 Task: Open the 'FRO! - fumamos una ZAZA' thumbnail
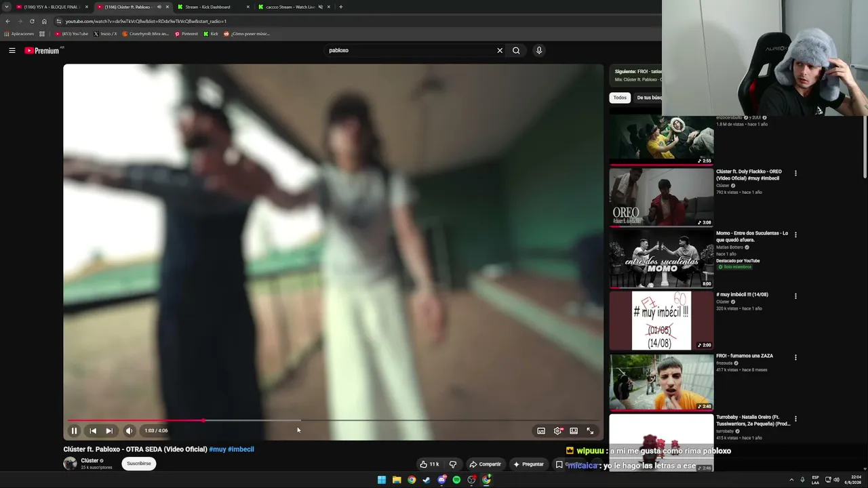coord(661,382)
